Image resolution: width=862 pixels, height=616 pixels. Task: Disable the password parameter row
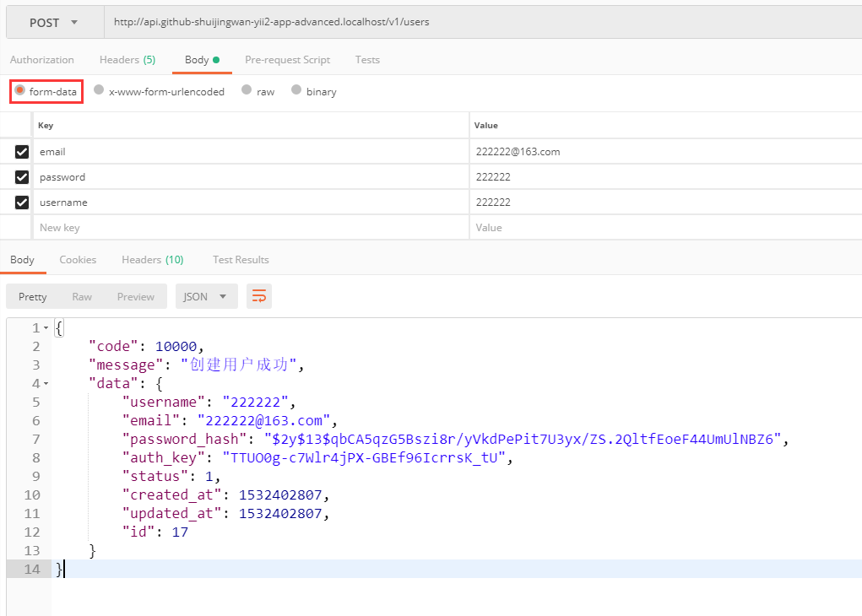coord(22,177)
